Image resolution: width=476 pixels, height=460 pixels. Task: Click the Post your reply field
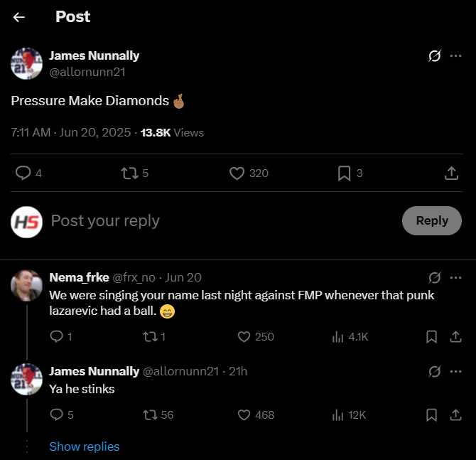[x=213, y=221]
